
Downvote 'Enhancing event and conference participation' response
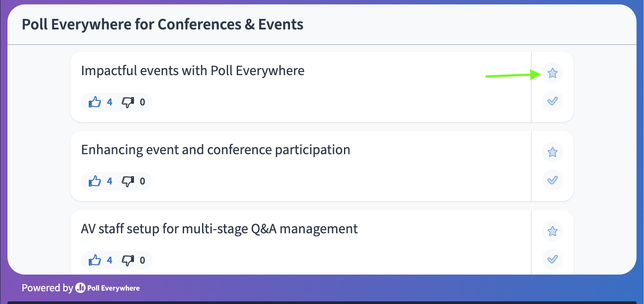point(128,181)
